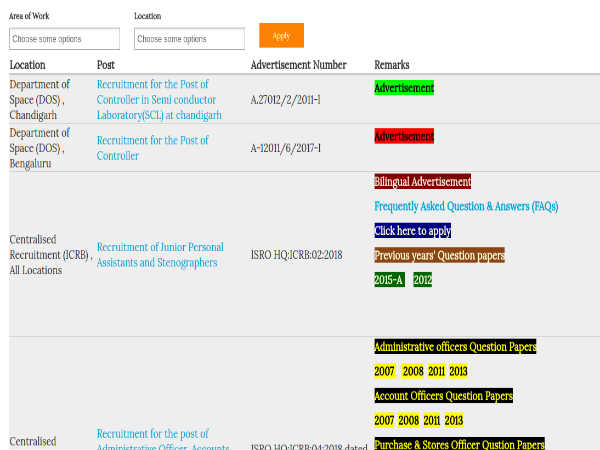Open the Location options field
This screenshot has width=600, height=450.
point(189,39)
